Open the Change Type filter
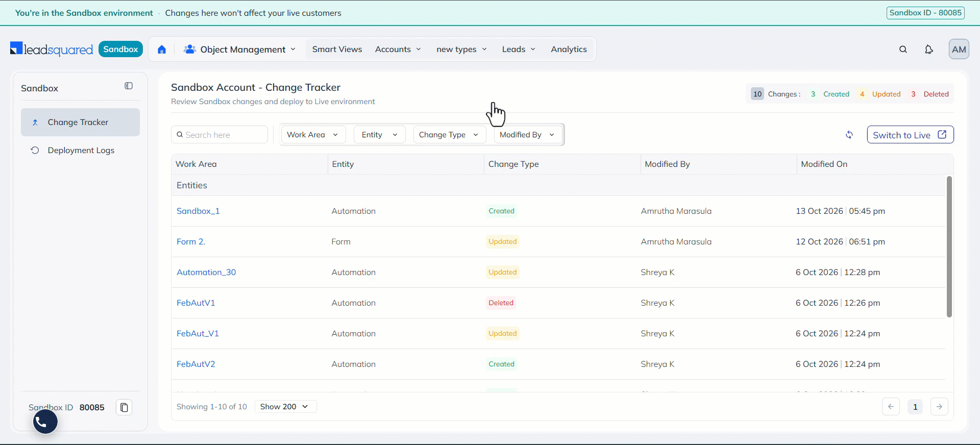 coord(449,135)
